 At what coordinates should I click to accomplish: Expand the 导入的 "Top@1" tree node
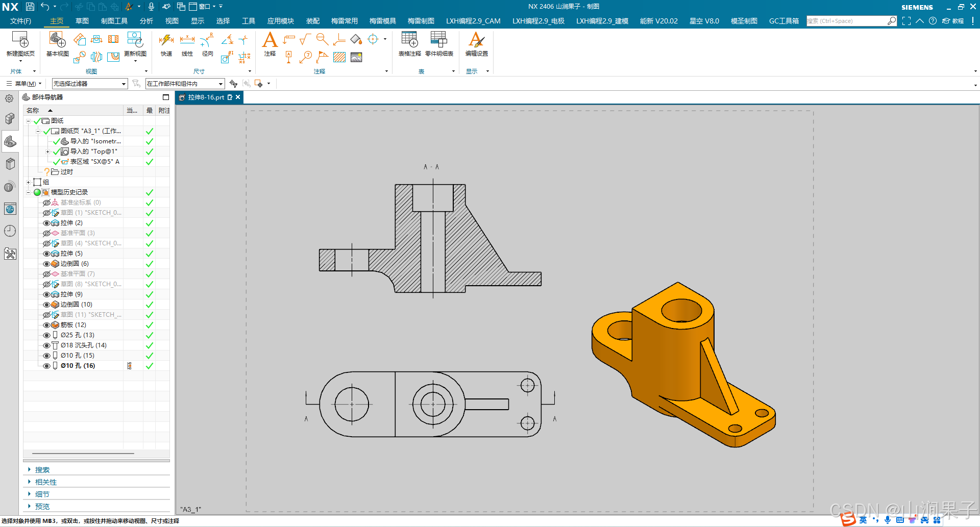(48, 152)
